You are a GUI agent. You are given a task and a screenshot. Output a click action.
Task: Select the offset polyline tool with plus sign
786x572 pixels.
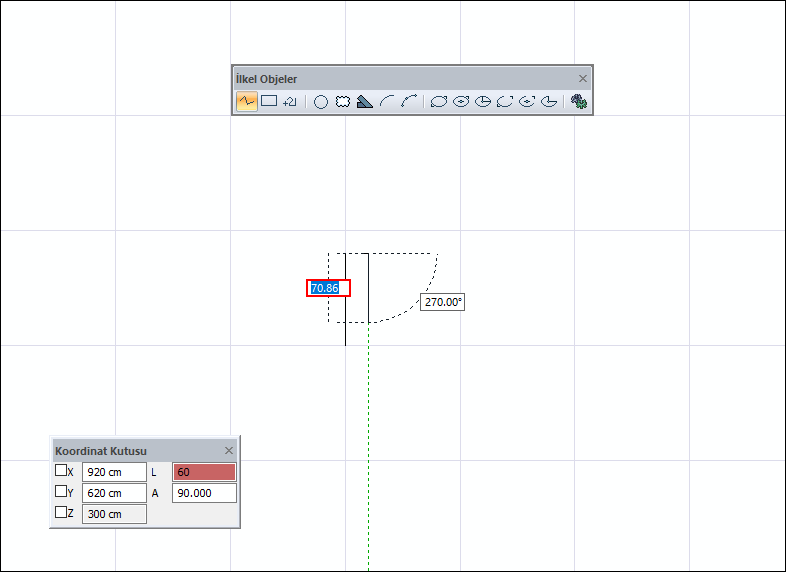coord(290,102)
